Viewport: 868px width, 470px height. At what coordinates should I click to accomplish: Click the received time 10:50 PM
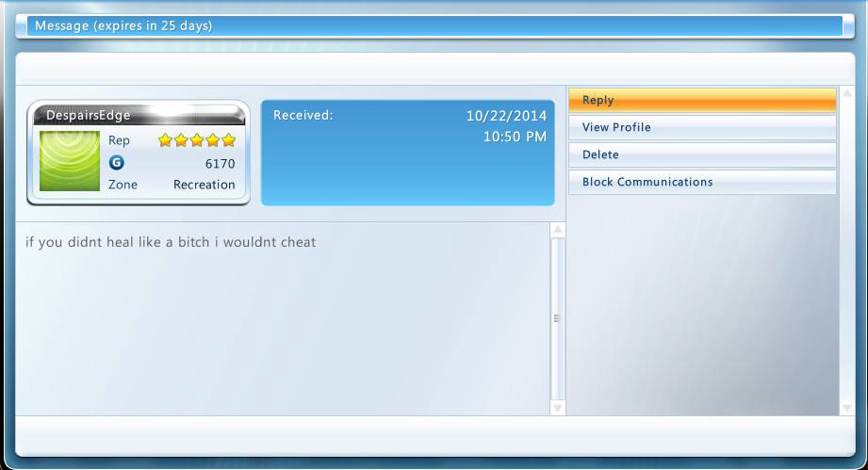pos(515,137)
